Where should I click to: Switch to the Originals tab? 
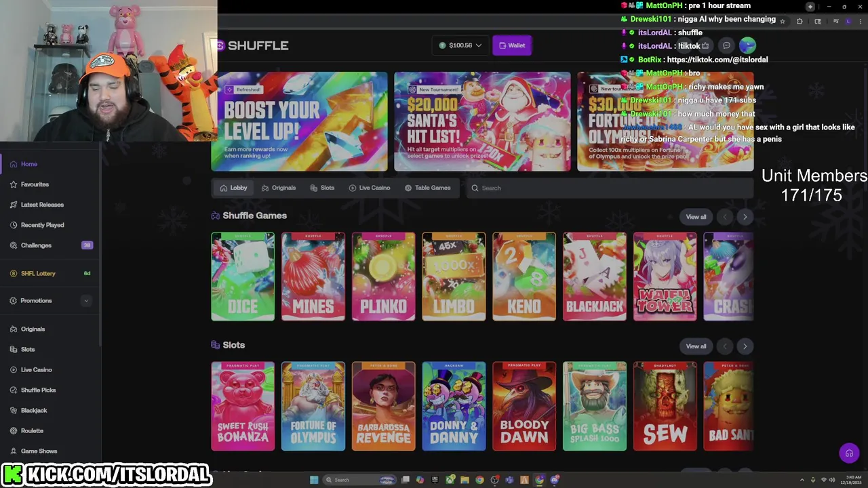pos(279,188)
